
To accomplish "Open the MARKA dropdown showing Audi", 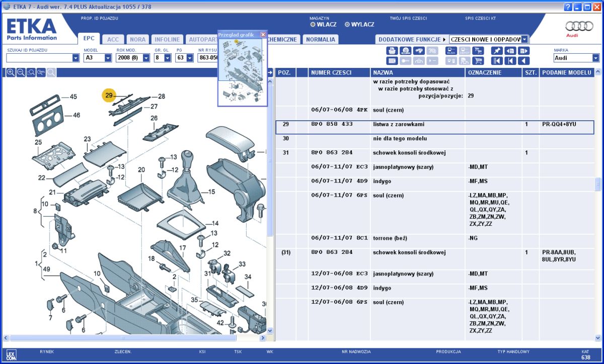I will click(596, 58).
